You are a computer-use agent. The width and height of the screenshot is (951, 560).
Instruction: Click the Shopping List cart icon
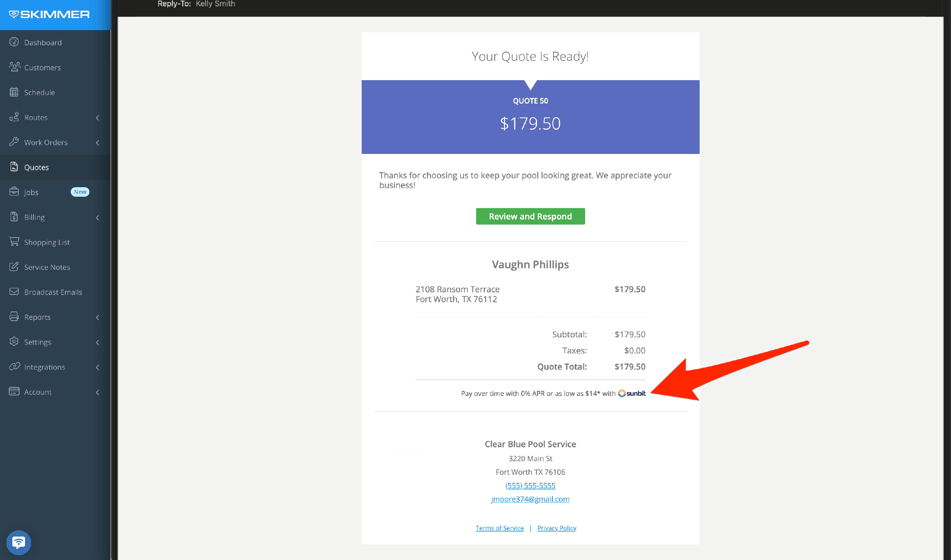[x=14, y=241]
